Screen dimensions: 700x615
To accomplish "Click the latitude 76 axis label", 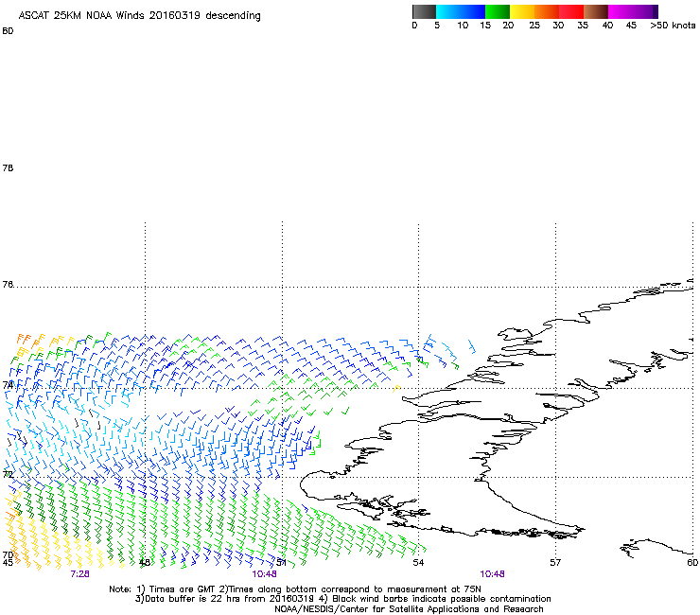I will pos(8,284).
